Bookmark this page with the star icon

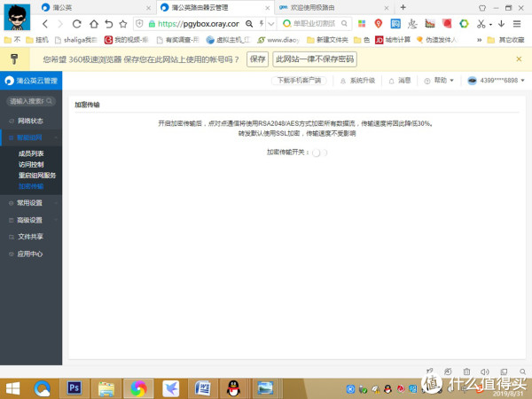click(x=123, y=24)
